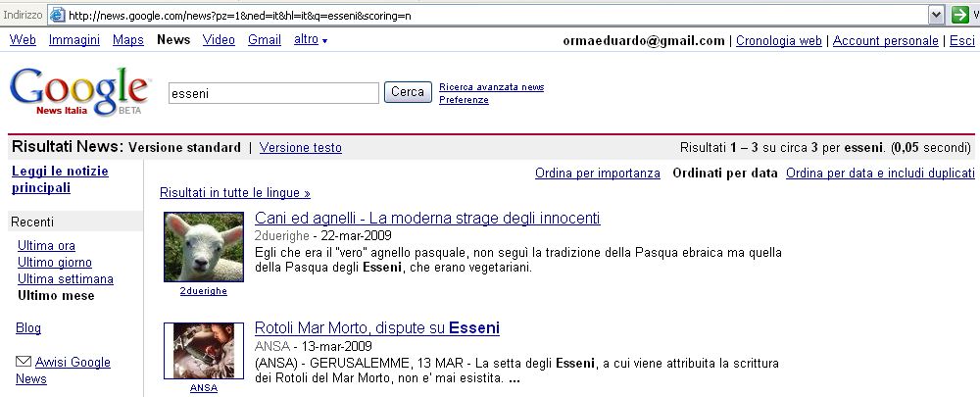Open Ricerca avanzata news link
Viewport: 980px width, 397px height.
click(491, 87)
